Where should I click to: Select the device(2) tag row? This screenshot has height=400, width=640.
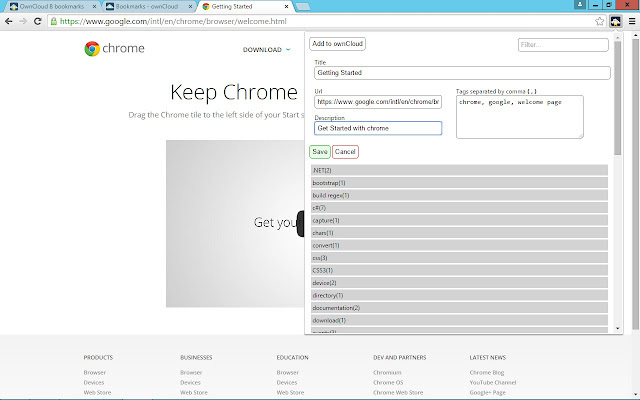(x=459, y=283)
